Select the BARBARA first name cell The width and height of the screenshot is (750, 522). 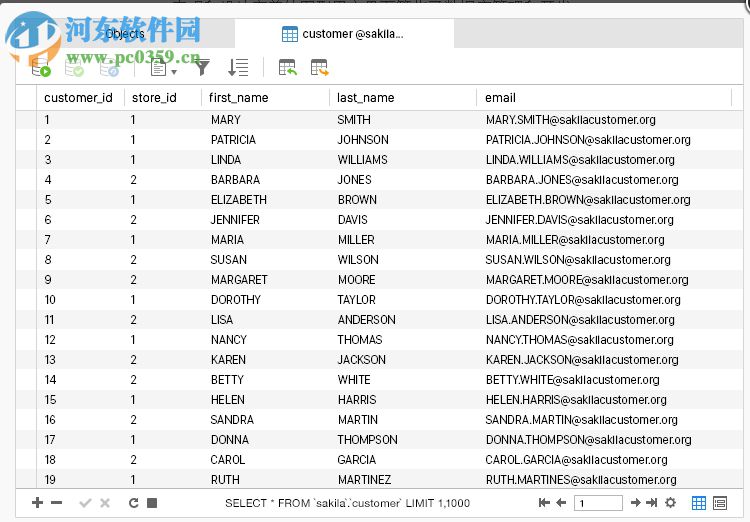tap(235, 180)
